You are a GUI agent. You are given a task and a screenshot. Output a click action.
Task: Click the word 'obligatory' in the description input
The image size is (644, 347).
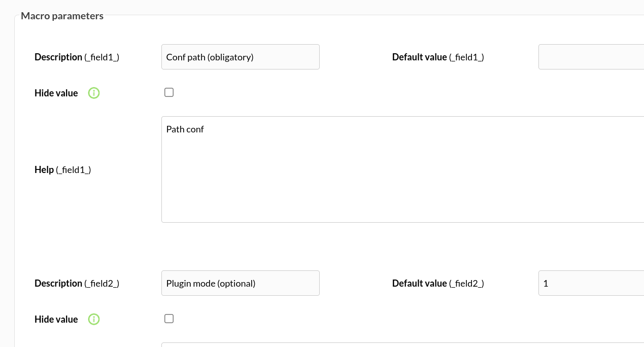tap(230, 57)
